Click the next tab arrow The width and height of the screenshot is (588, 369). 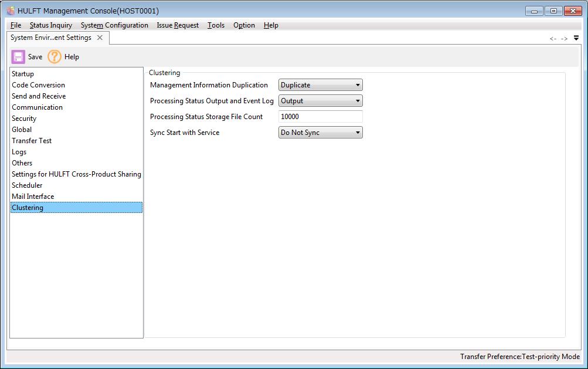[x=564, y=39]
